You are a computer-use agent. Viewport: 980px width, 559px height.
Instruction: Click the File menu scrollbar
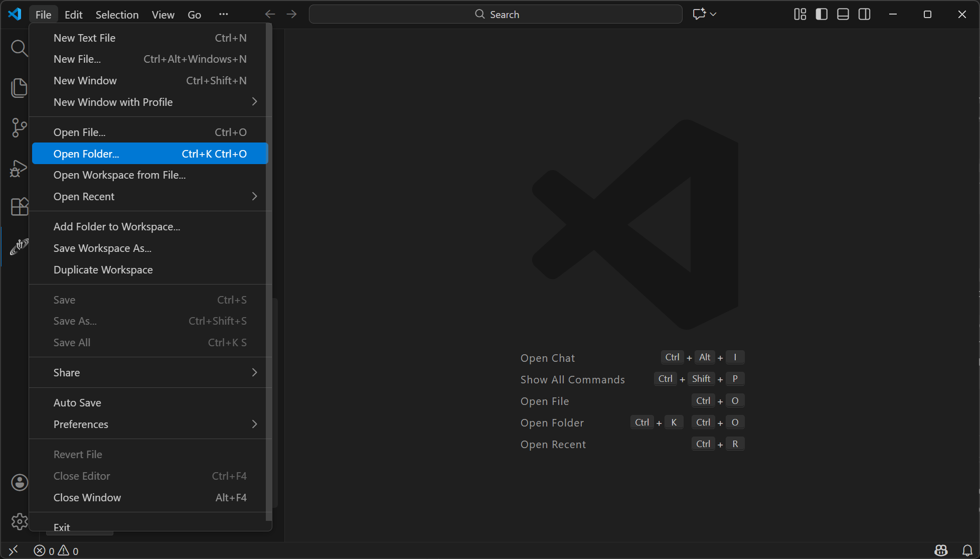click(269, 272)
